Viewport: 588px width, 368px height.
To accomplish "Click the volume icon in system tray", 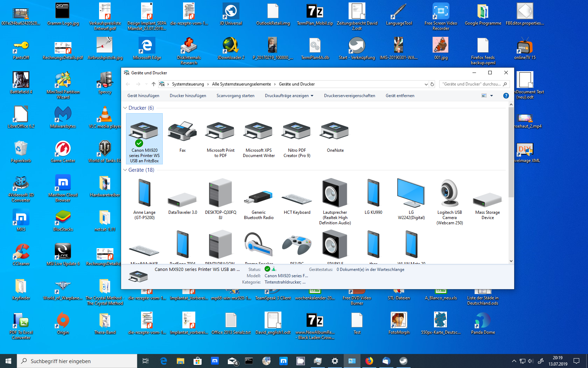I will pyautogui.click(x=531, y=361).
